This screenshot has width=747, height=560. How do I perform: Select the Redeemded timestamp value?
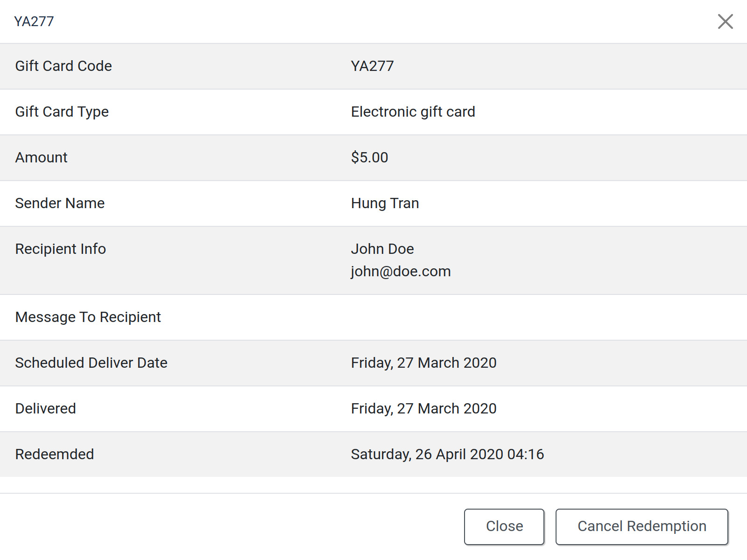(447, 454)
